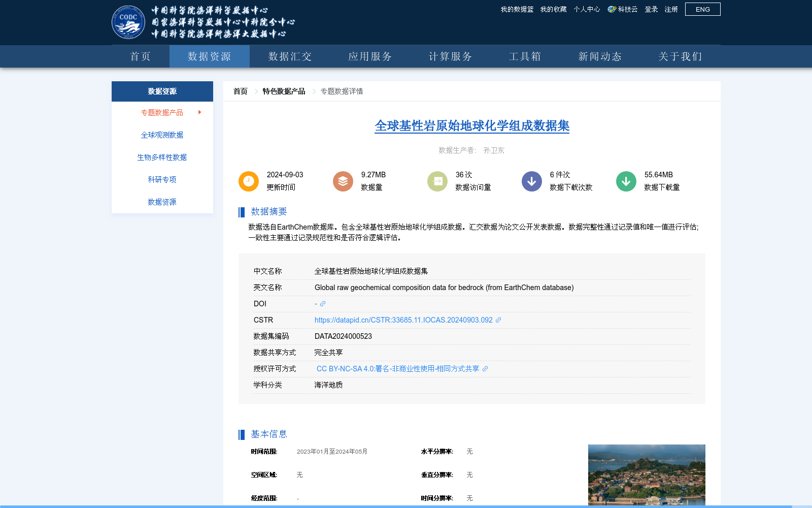Image resolution: width=812 pixels, height=508 pixels.
Task: Click the blue download count icon
Action: pyautogui.click(x=532, y=181)
